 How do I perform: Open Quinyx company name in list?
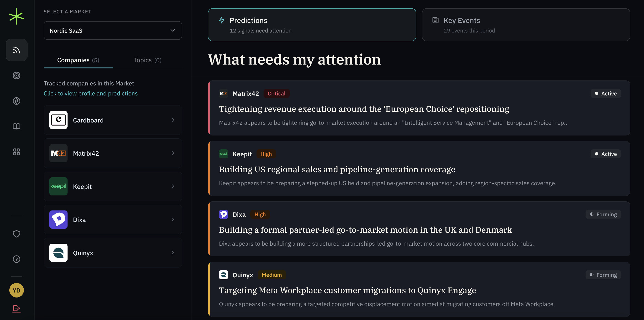(83, 253)
